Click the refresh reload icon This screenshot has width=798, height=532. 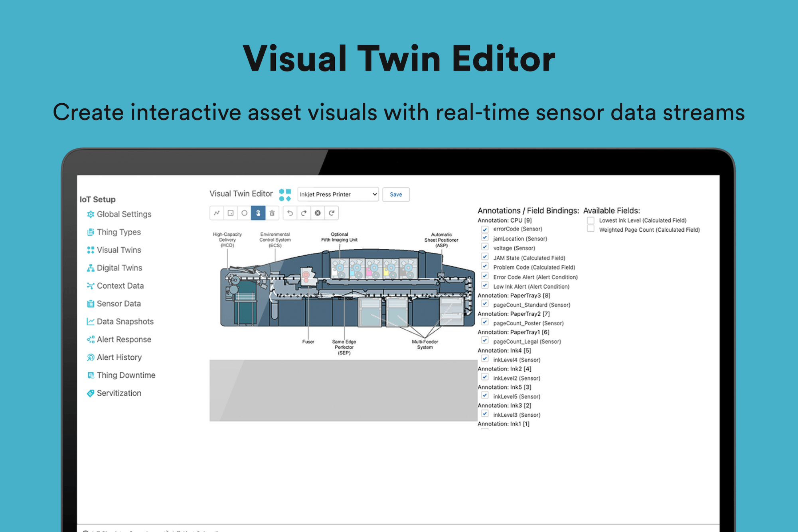[332, 213]
